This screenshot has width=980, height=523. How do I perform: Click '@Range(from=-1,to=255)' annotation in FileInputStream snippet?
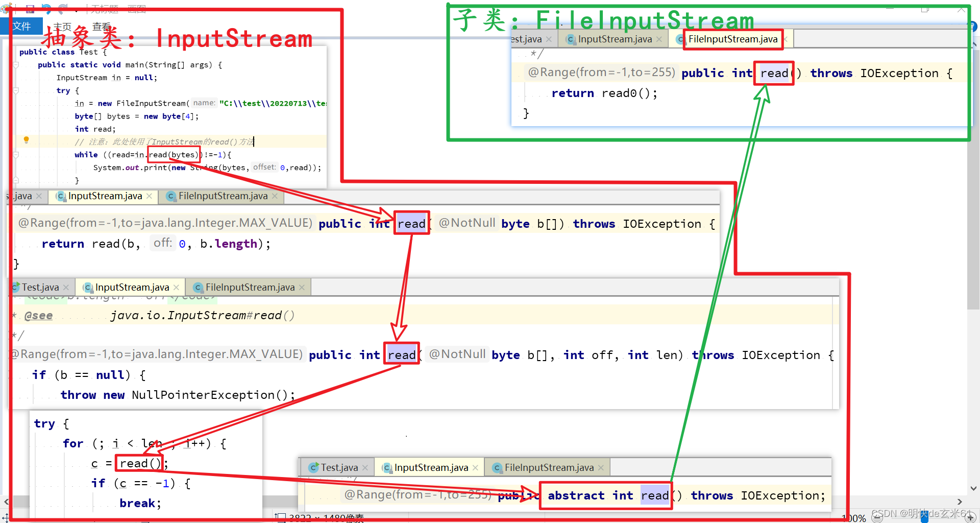pyautogui.click(x=602, y=73)
